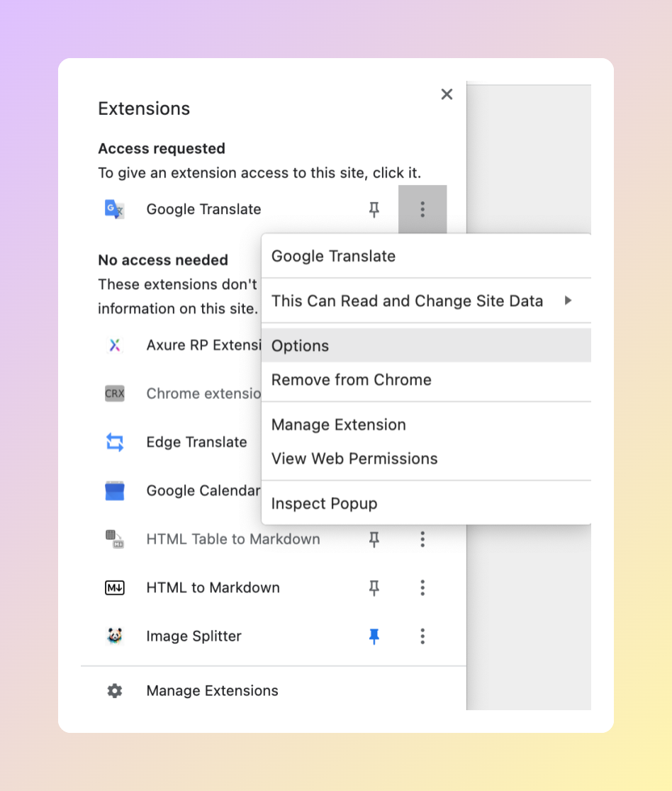Click the Image Splitter name
672x791 pixels.
(194, 636)
